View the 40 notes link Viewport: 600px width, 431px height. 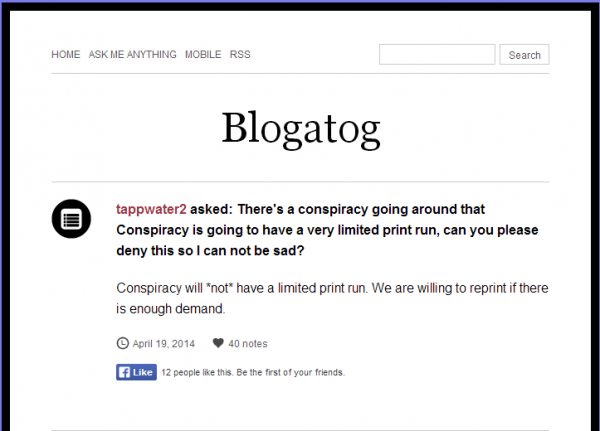point(248,344)
